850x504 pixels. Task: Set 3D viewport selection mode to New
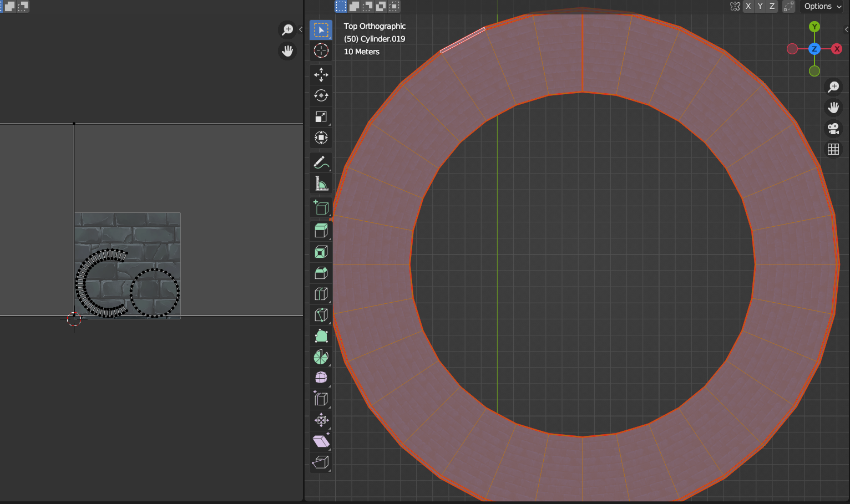(x=341, y=6)
